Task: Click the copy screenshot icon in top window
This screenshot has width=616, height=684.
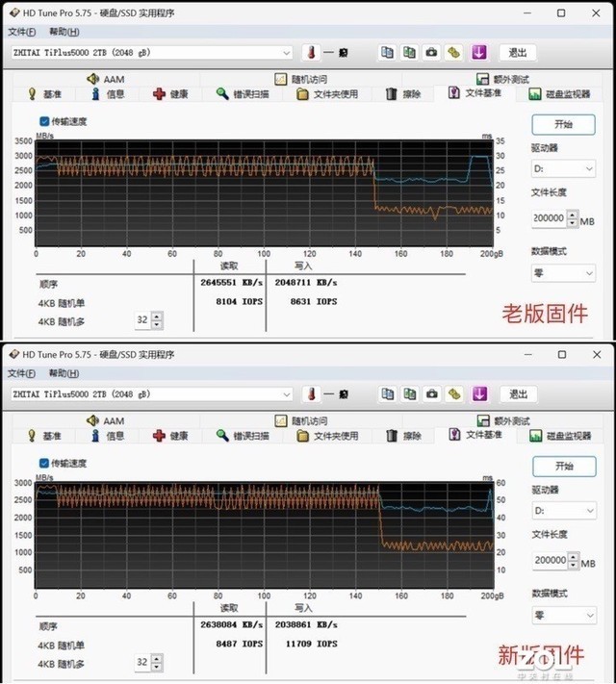Action: click(409, 53)
